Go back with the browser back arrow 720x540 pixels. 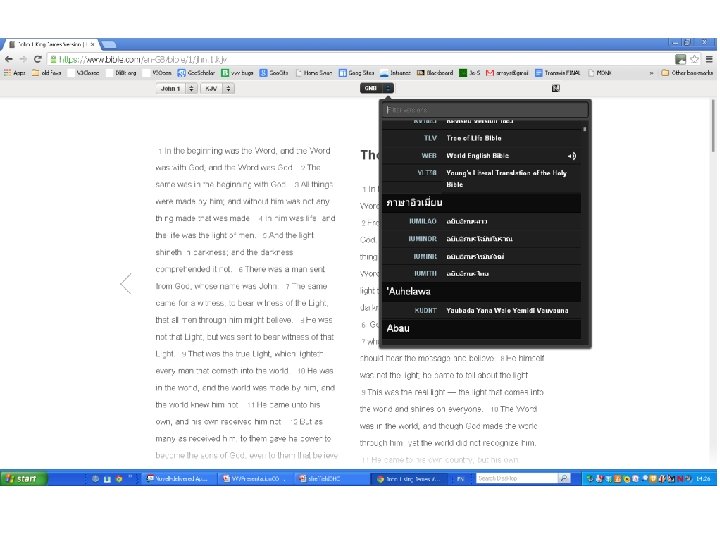(x=8, y=59)
